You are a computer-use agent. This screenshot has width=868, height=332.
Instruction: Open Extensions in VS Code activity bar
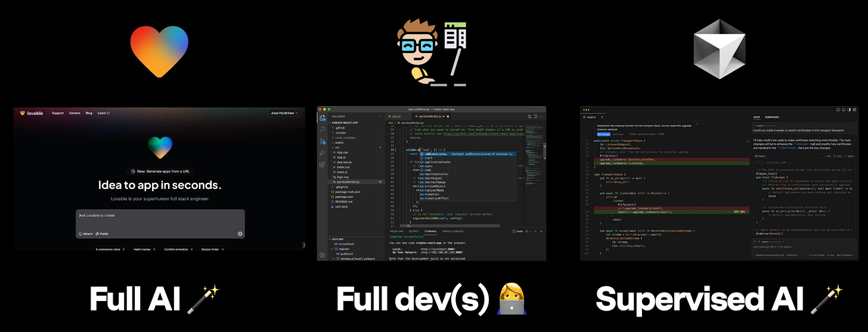pyautogui.click(x=322, y=164)
